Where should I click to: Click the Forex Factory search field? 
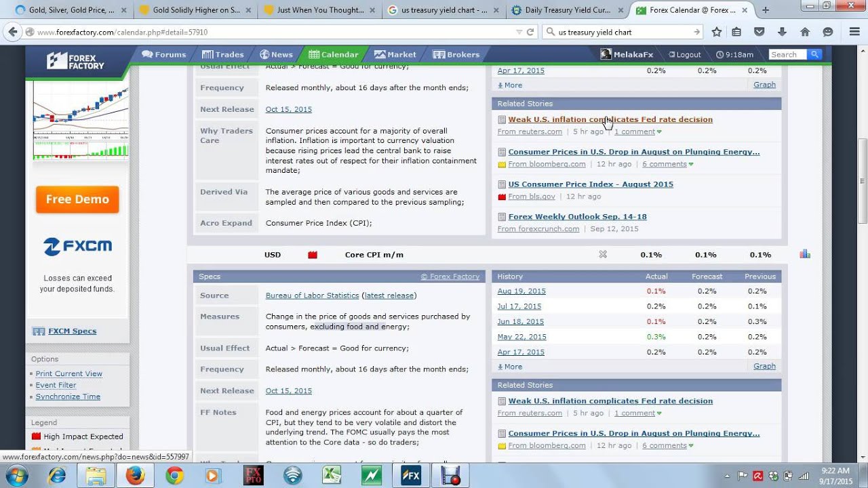(x=787, y=54)
